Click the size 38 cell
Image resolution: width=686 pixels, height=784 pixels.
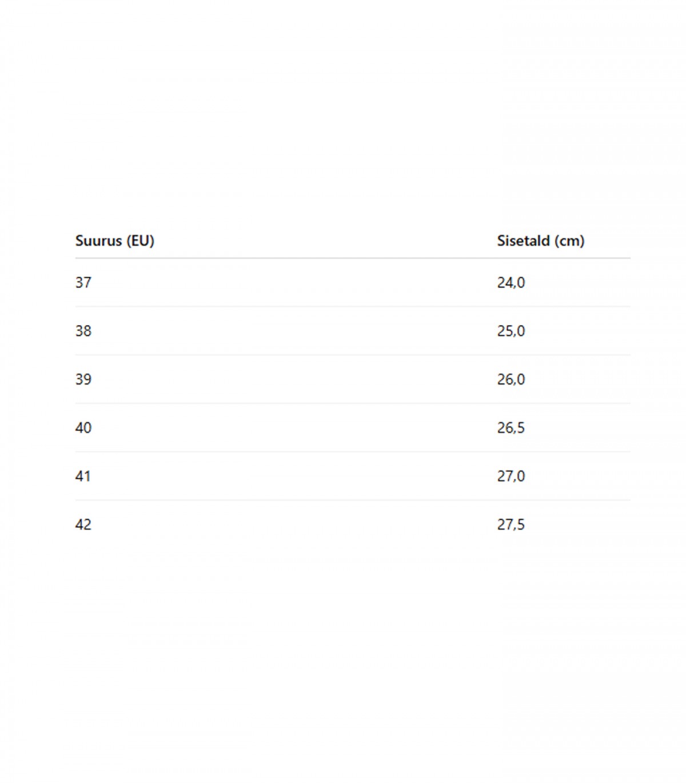(x=83, y=331)
